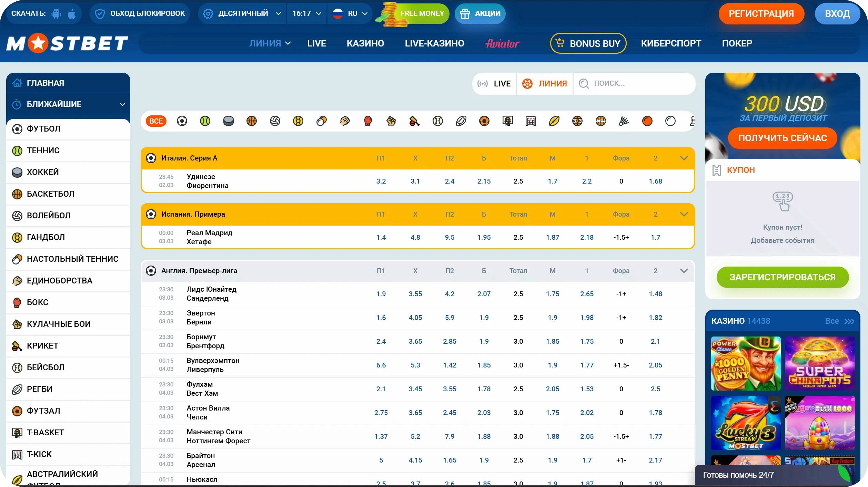
Task: Open the Super China Pots game thumbnail
Action: 819,363
